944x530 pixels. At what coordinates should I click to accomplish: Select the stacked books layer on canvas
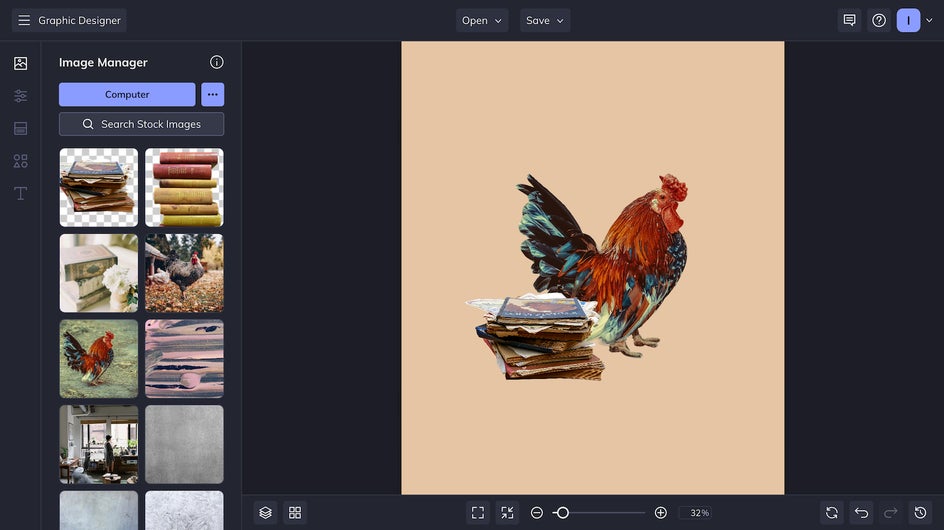tap(536, 337)
